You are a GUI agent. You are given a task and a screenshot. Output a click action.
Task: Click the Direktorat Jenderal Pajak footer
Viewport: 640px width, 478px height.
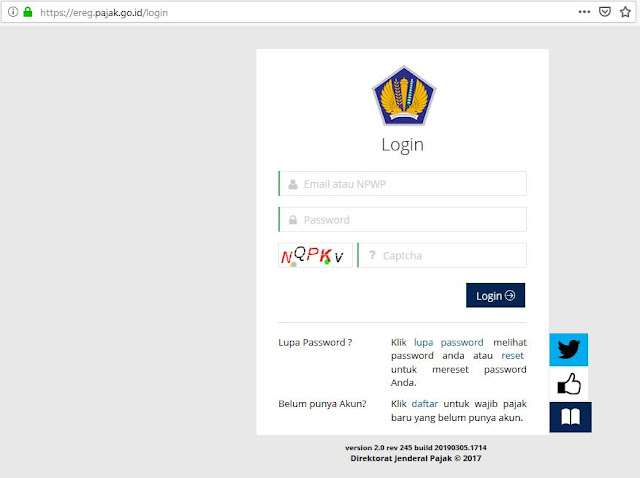[416, 458]
